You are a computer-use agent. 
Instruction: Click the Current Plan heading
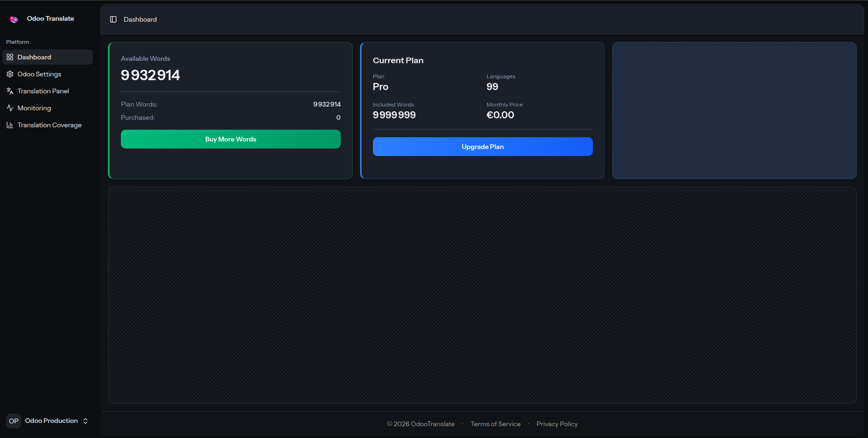point(398,60)
